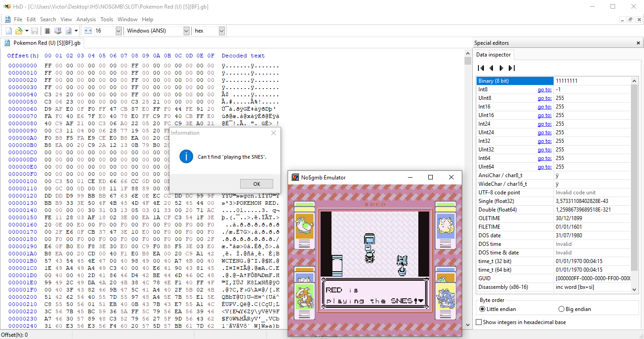The image size is (644, 339).
Task: Jump to last byte in Data inspector
Action: [512, 68]
